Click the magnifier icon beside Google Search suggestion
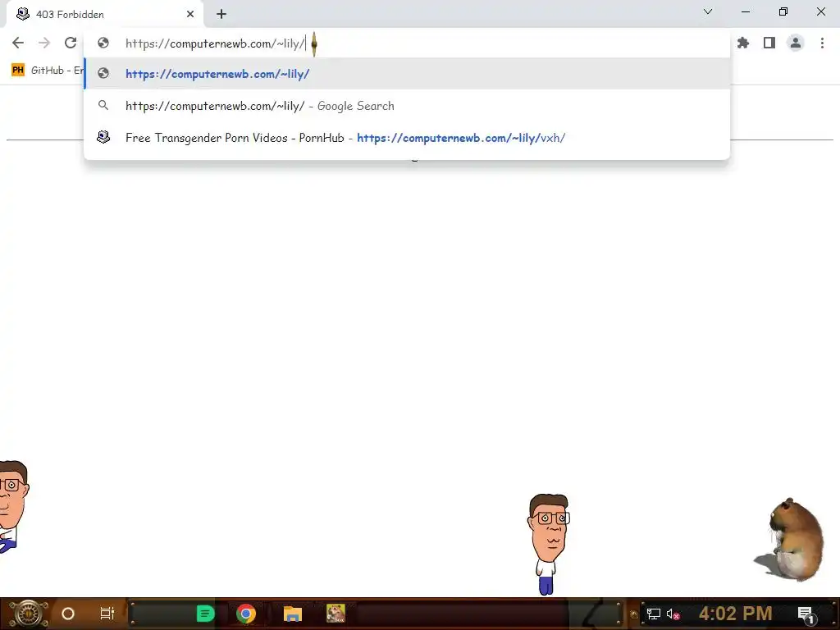The height and width of the screenshot is (630, 840). pyautogui.click(x=103, y=106)
